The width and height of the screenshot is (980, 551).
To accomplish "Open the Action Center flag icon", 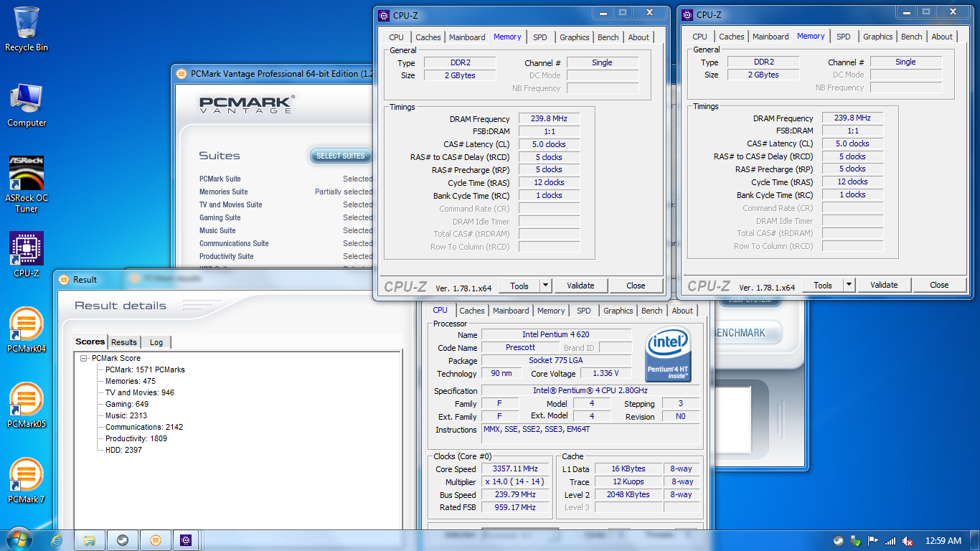I will [873, 541].
